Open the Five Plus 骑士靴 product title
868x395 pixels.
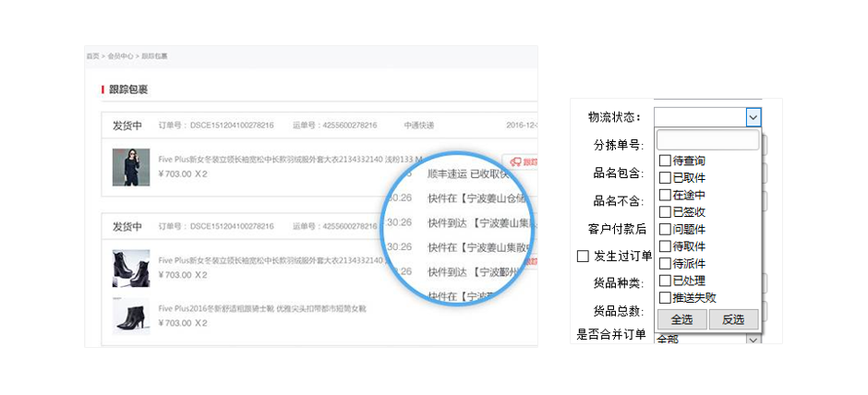pyautogui.click(x=263, y=308)
